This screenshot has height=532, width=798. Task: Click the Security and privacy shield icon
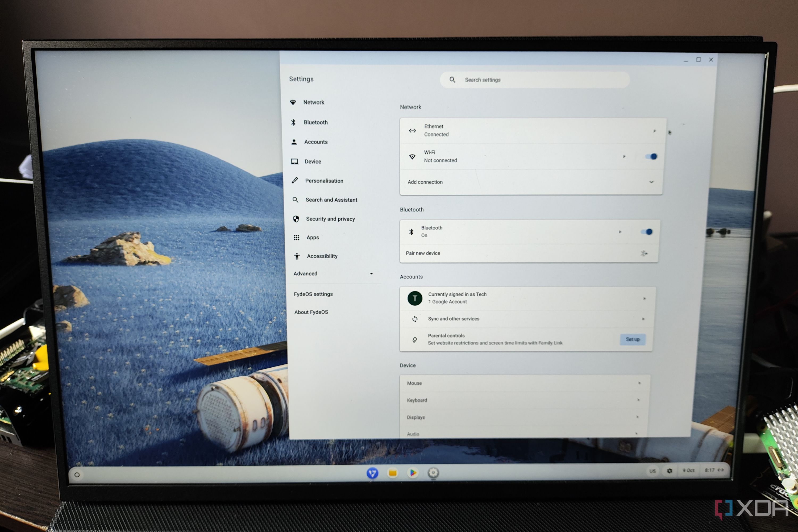[x=296, y=219]
